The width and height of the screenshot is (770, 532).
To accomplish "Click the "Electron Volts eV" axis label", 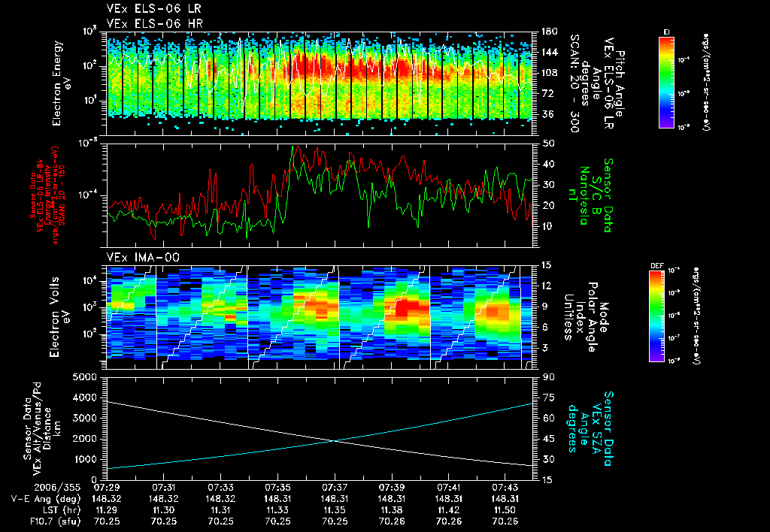I will click(x=59, y=317).
